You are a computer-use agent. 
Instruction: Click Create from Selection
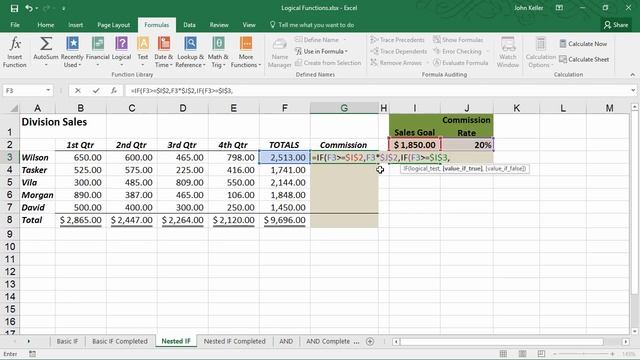[x=328, y=63]
